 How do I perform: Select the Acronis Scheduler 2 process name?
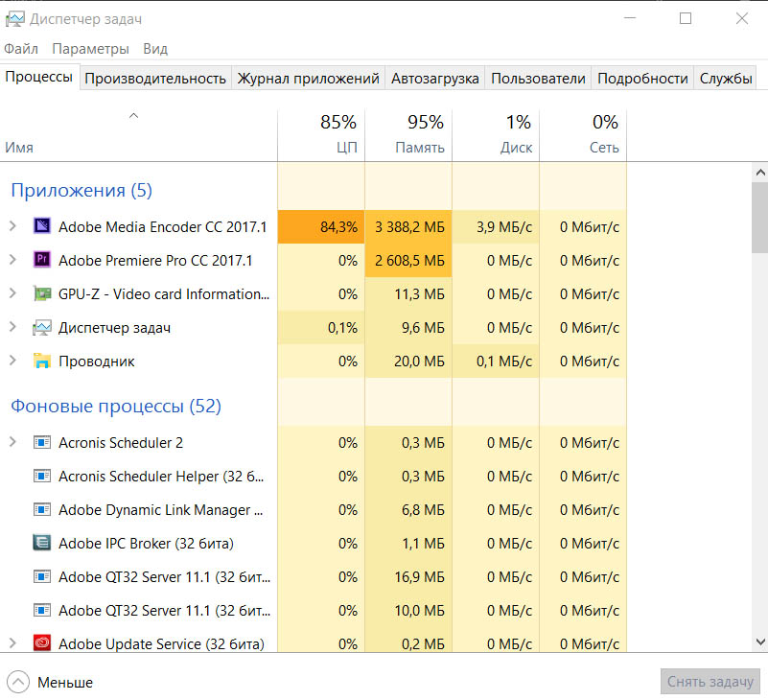click(121, 443)
